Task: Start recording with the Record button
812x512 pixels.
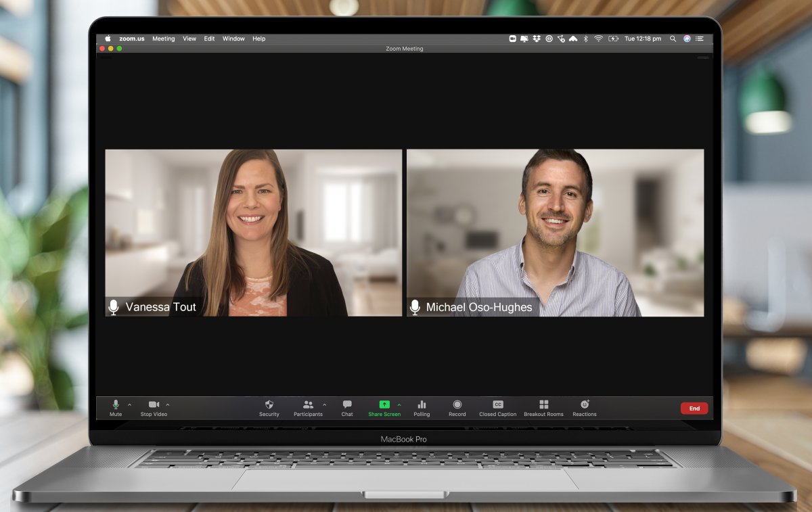Action: click(x=457, y=404)
